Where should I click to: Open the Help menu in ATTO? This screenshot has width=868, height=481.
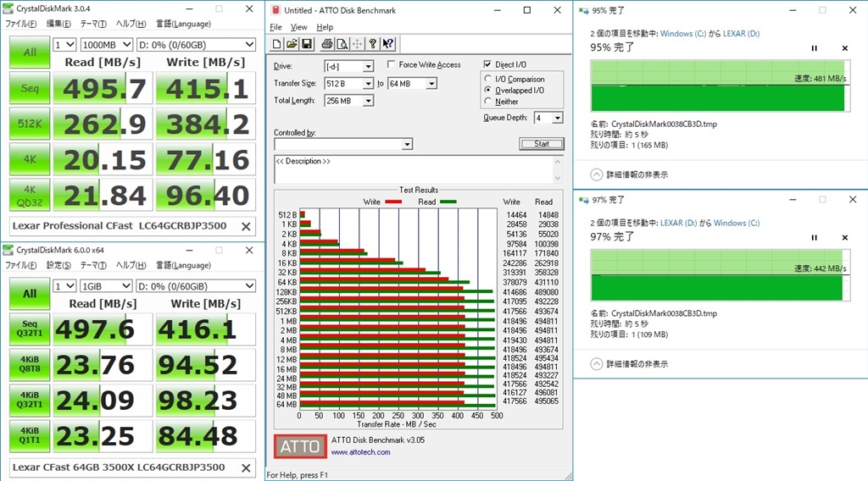[x=325, y=27]
